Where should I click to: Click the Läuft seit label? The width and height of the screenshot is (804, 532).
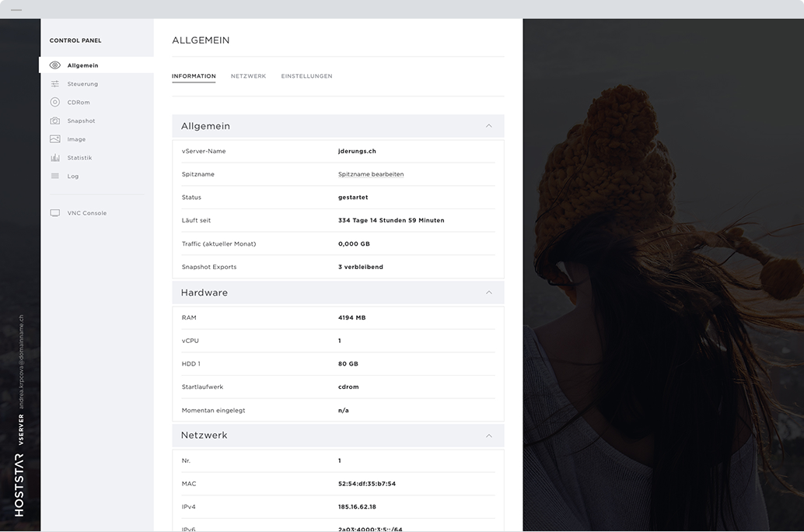196,220
